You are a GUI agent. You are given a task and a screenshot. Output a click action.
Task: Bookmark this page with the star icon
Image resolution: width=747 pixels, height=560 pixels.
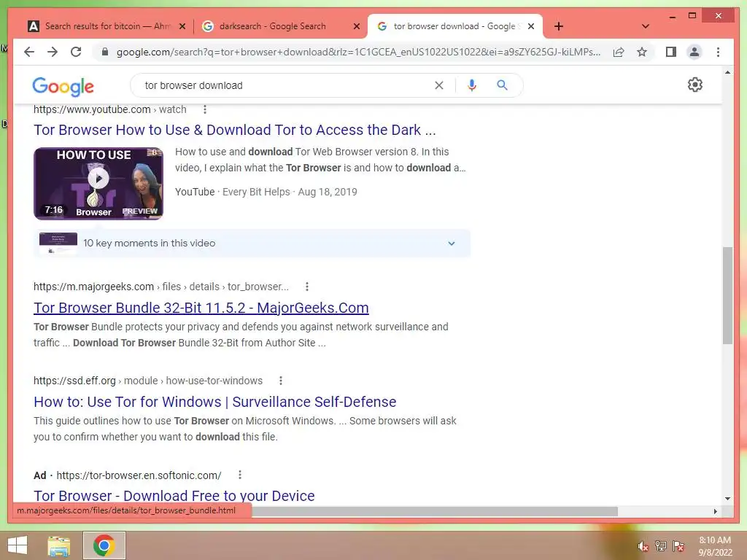click(642, 52)
